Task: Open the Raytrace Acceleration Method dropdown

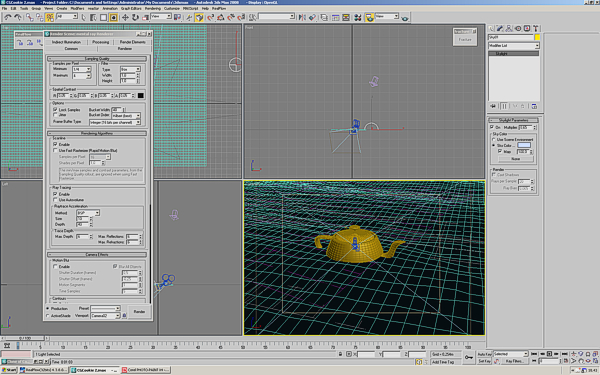Action: (88, 213)
